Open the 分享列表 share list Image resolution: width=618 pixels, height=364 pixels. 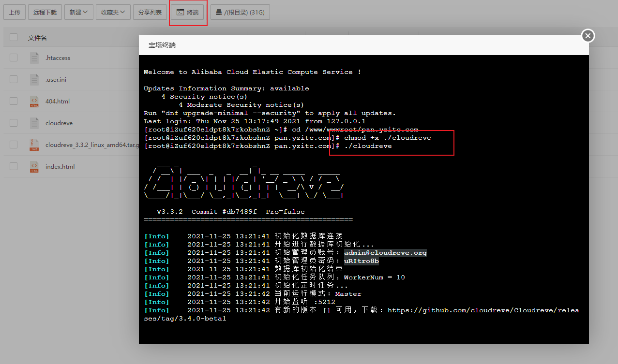[x=150, y=13]
